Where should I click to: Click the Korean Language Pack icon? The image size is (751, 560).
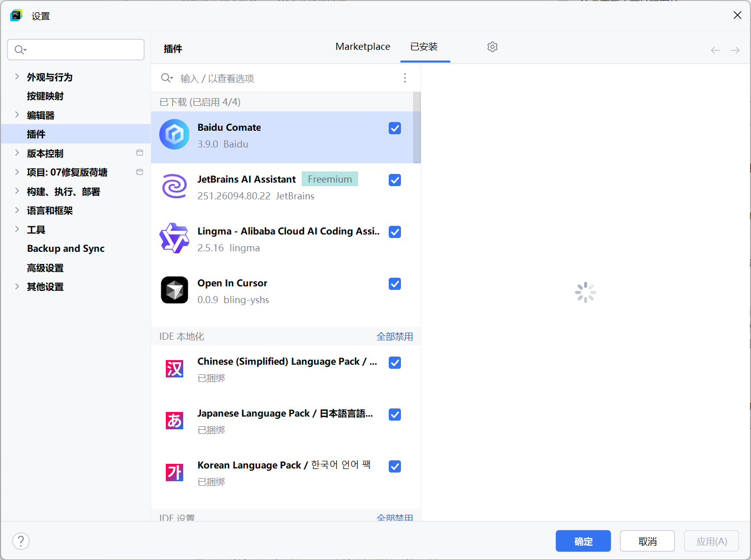175,473
